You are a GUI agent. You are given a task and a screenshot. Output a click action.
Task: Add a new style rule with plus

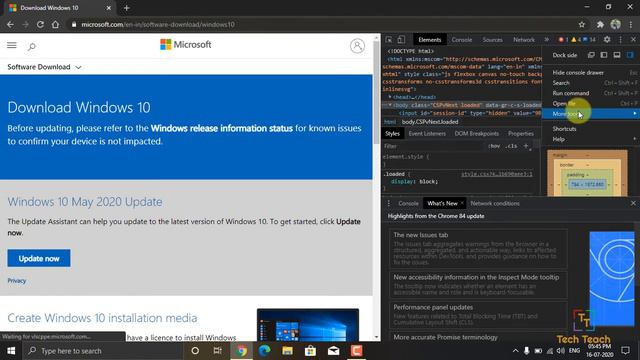[x=526, y=146]
